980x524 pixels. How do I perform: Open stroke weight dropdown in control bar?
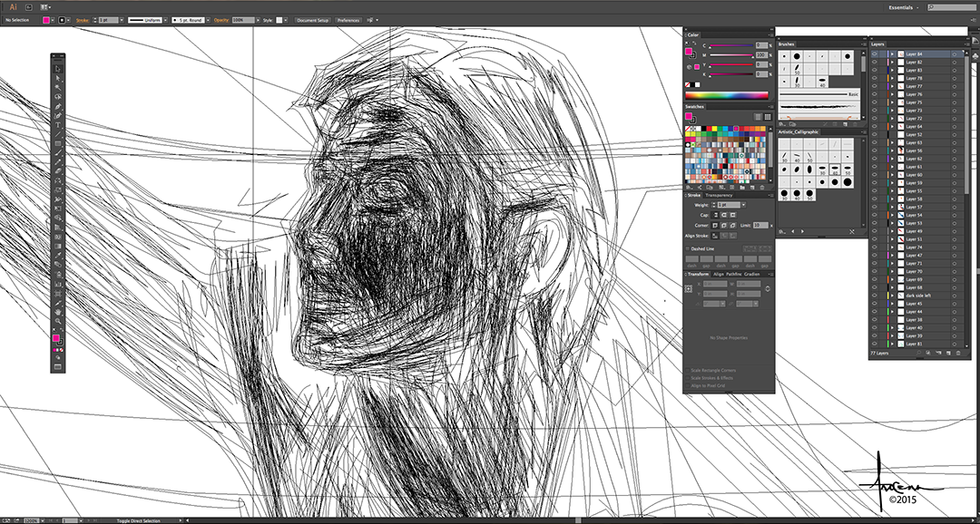[x=122, y=20]
